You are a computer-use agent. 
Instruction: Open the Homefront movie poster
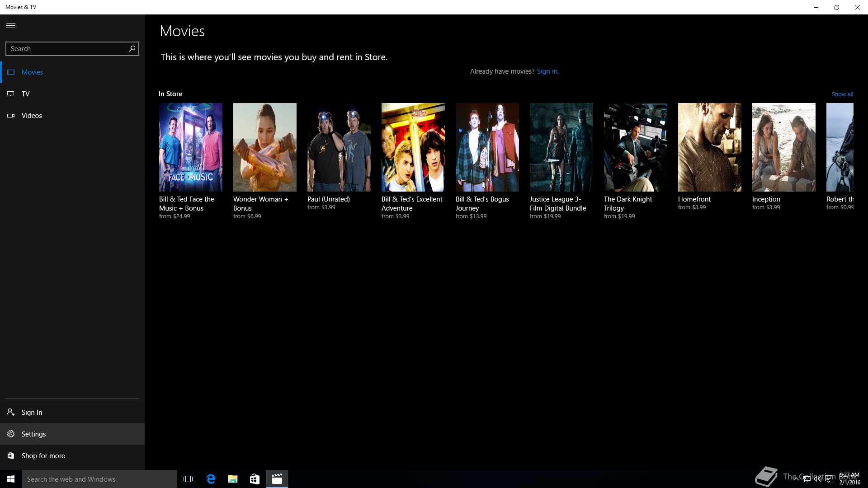(x=710, y=147)
